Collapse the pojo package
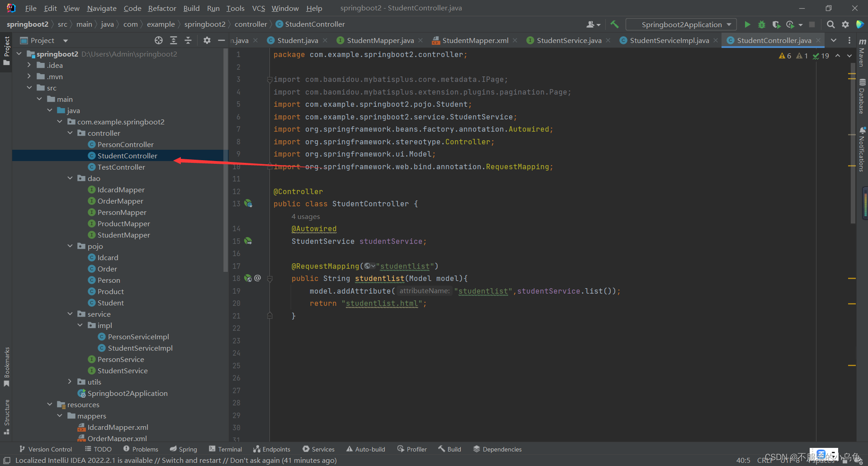 click(70, 246)
